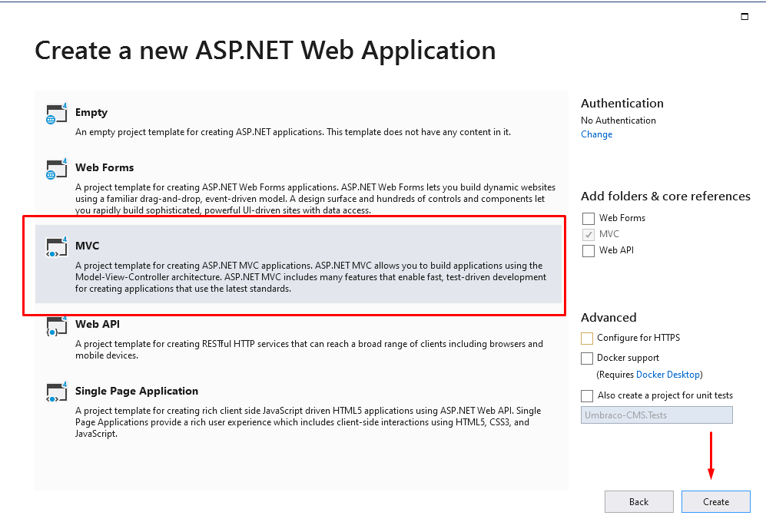Select the Single Page Application template title
The image size is (766, 532).
(x=137, y=391)
